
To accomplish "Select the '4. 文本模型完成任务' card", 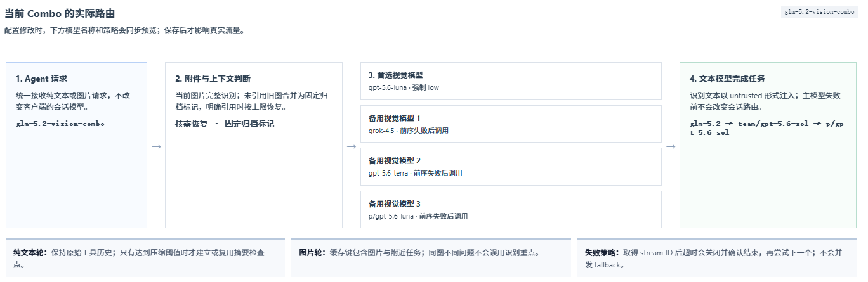I will pyautogui.click(x=768, y=145).
